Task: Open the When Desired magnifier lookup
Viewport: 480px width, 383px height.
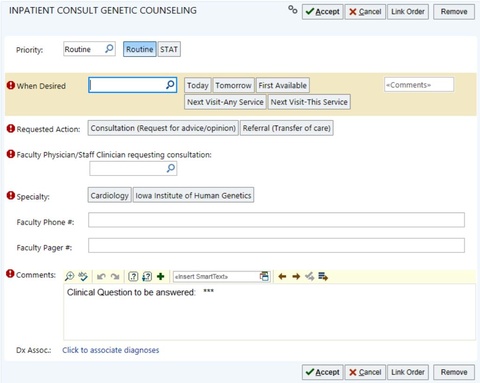Action: coord(170,85)
